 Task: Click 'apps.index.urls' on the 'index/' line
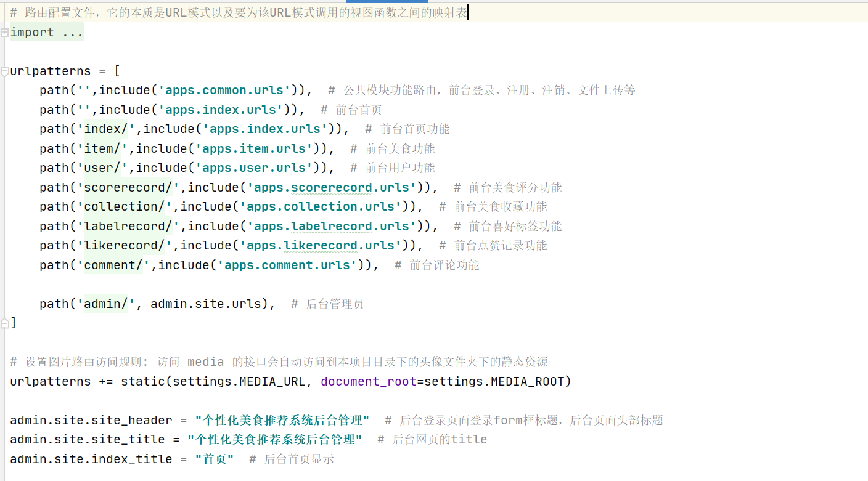click(269, 129)
